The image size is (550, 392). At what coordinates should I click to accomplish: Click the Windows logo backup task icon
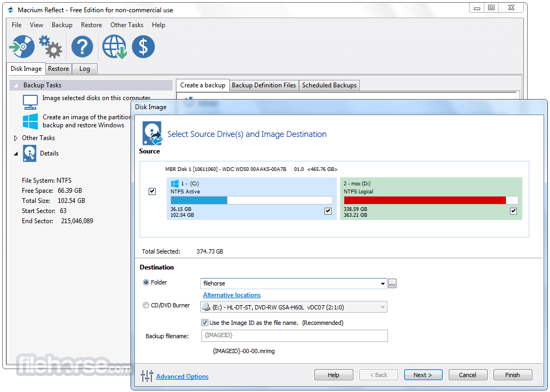(x=30, y=121)
